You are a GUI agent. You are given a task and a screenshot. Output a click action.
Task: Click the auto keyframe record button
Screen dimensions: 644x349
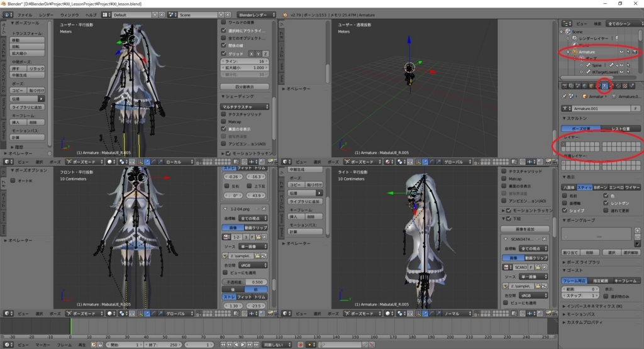(x=300, y=345)
